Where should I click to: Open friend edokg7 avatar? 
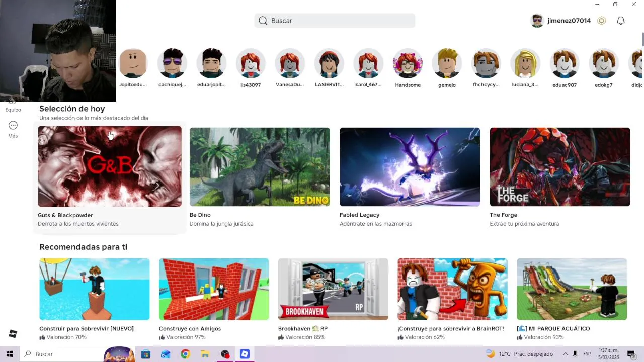[604, 63]
